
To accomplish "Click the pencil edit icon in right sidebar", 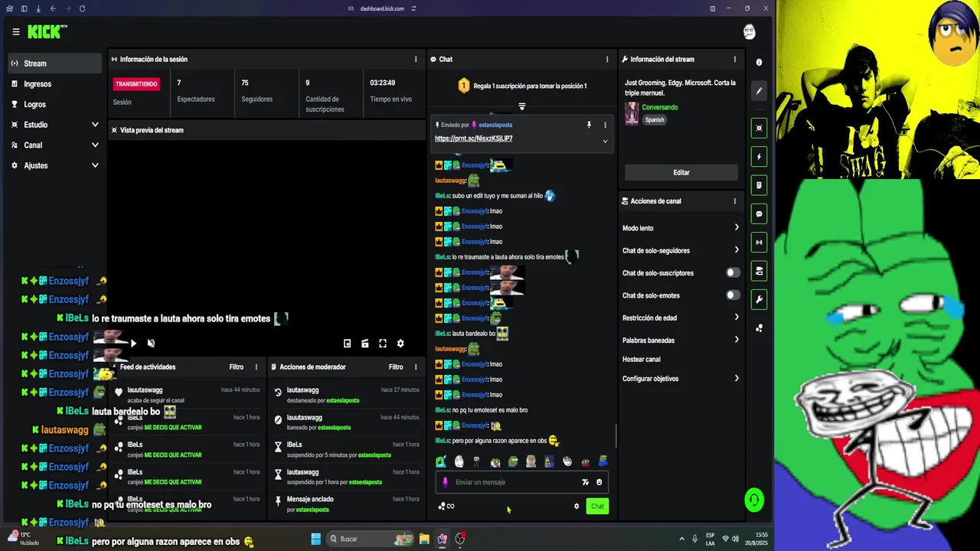I will tap(759, 90).
